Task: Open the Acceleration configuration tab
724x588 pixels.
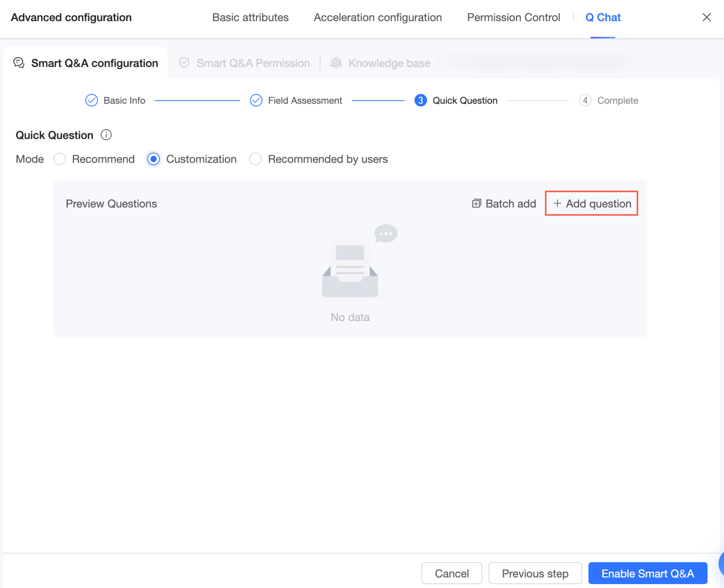Action: point(378,17)
